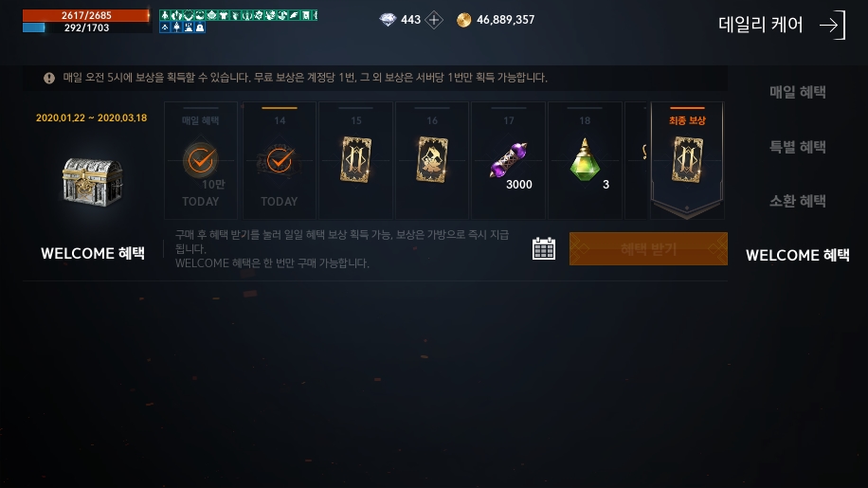Open the calendar icon beside the claim button

[x=544, y=249]
